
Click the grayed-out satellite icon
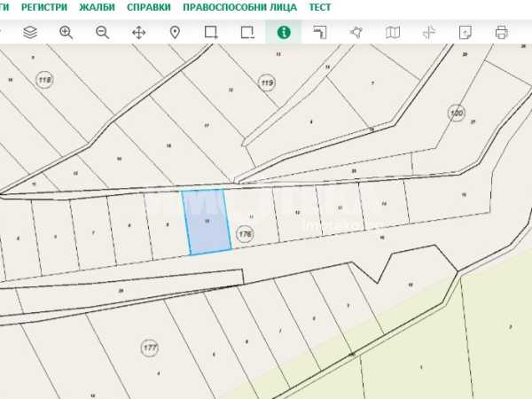pyautogui.click(x=429, y=33)
